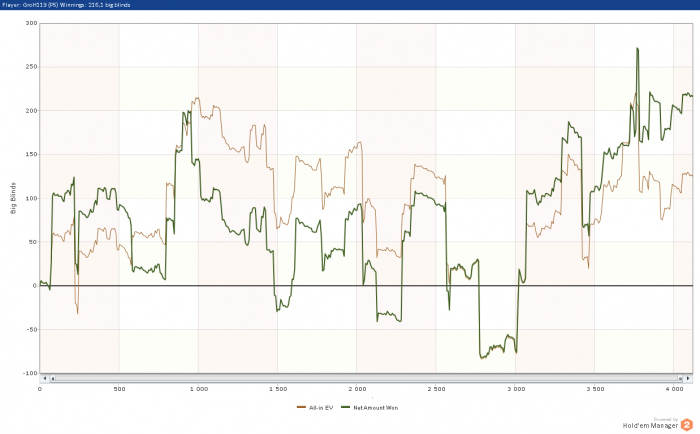Click the 2 500 x-axis label
The width and height of the screenshot is (700, 434).
pos(436,389)
